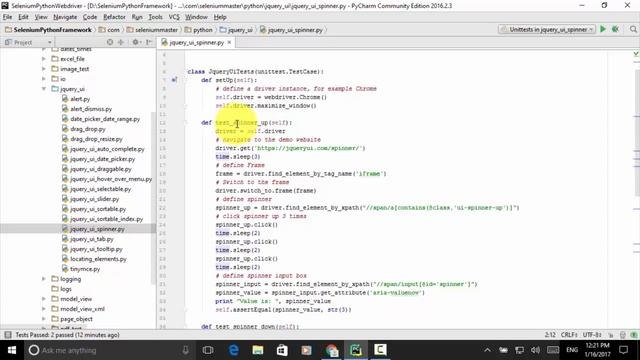The width and height of the screenshot is (640, 360).
Task: Click the code inspection checkmark indicator
Action: pos(636,53)
